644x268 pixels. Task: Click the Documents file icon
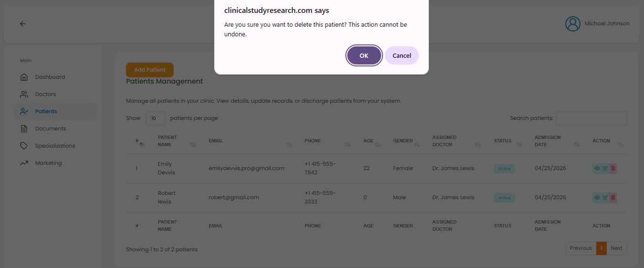point(24,129)
